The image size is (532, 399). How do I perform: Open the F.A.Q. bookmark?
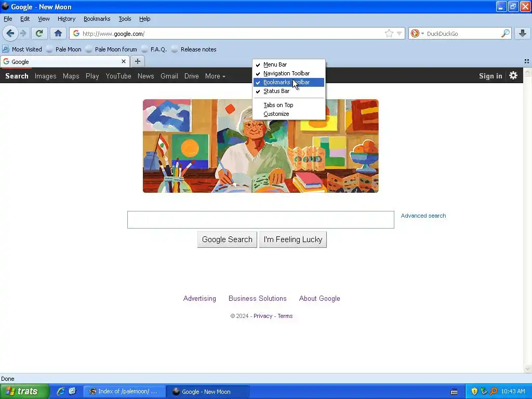pyautogui.click(x=154, y=49)
